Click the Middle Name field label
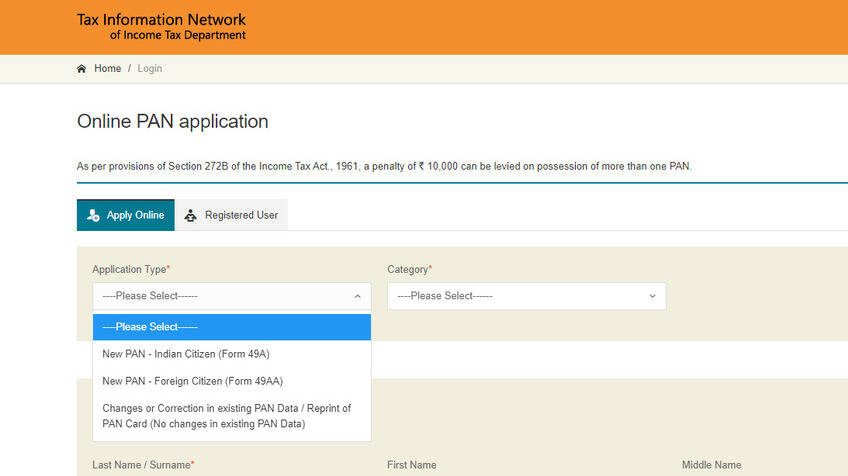The image size is (848, 476). [x=711, y=465]
